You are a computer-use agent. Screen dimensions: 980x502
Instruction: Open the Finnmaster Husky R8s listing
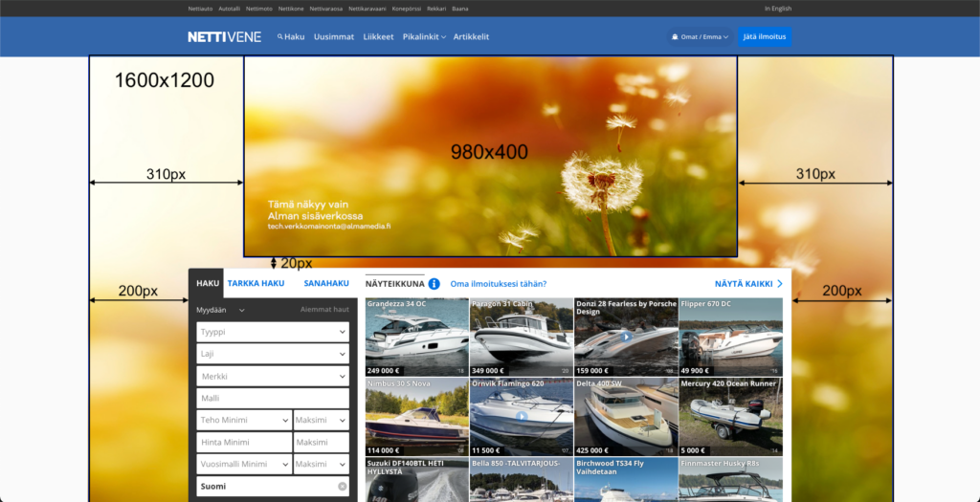coord(730,479)
